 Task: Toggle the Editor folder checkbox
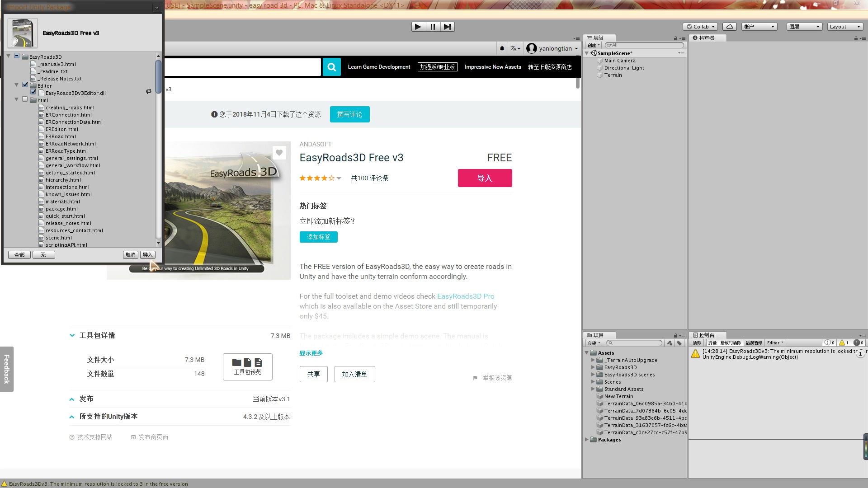tap(25, 85)
